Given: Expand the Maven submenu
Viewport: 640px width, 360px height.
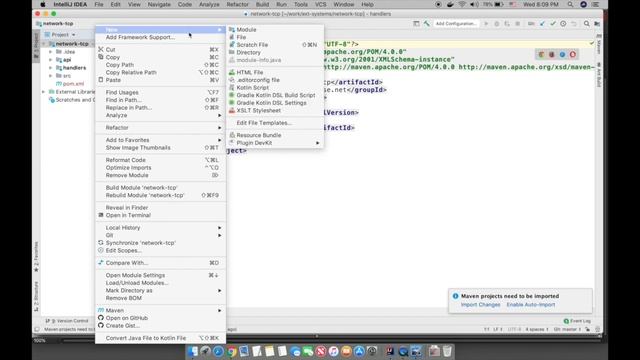Looking at the screenshot, I should (160, 311).
